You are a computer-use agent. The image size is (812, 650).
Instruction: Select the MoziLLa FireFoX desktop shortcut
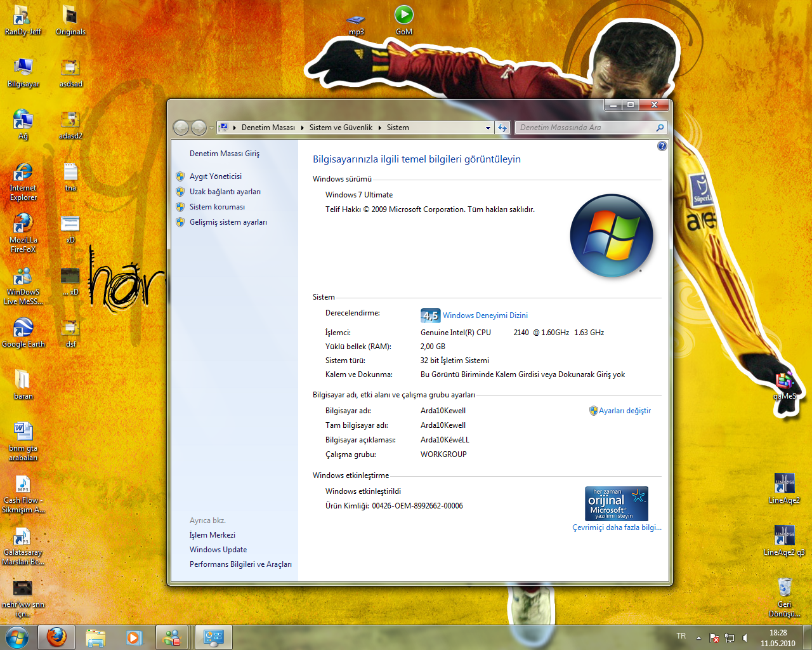(23, 234)
